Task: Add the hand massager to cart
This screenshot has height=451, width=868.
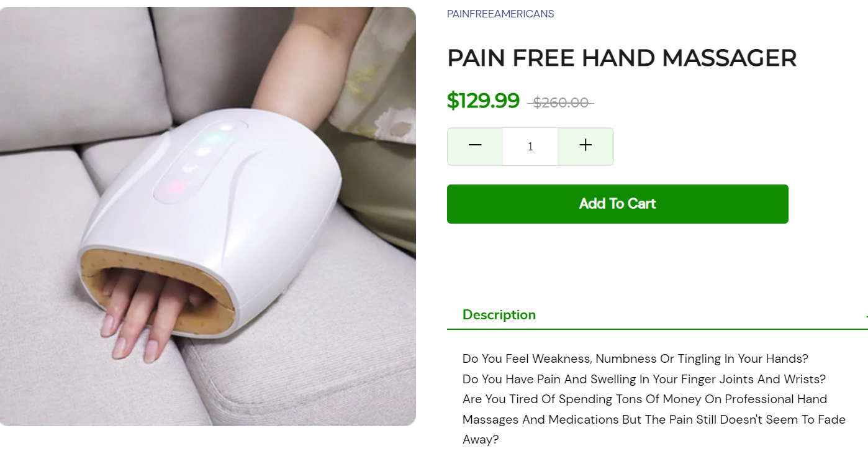Action: point(617,204)
